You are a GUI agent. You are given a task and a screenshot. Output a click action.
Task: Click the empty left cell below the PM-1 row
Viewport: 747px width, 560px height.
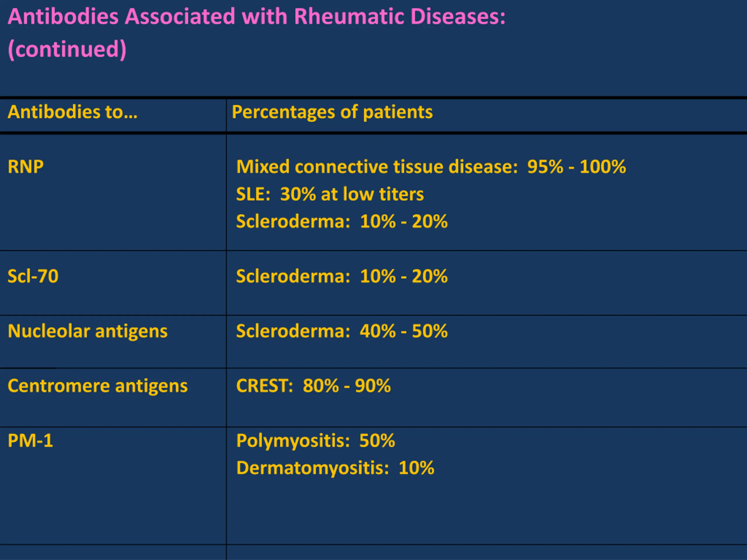113,553
